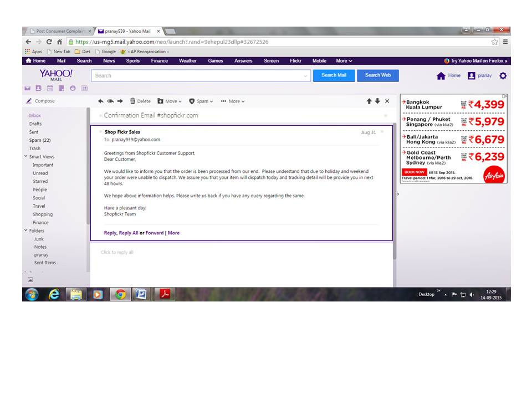Go to previous message with up arrow

(369, 101)
